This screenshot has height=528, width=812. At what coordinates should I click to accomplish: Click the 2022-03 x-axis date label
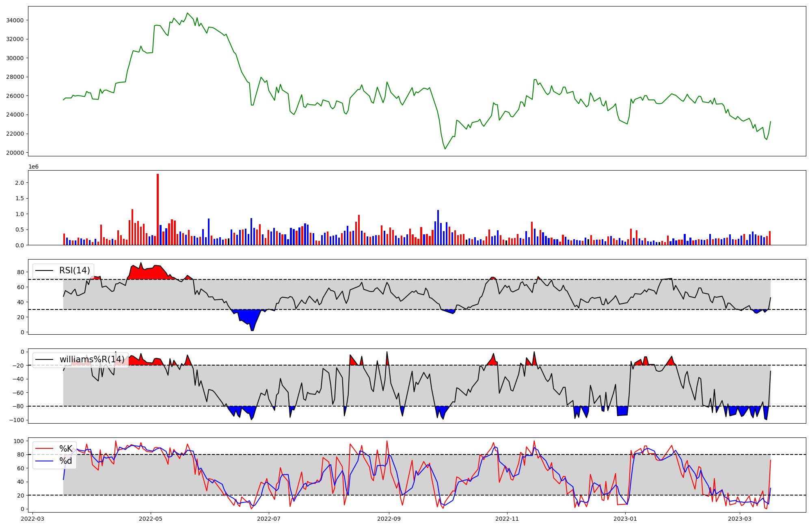coord(32,519)
